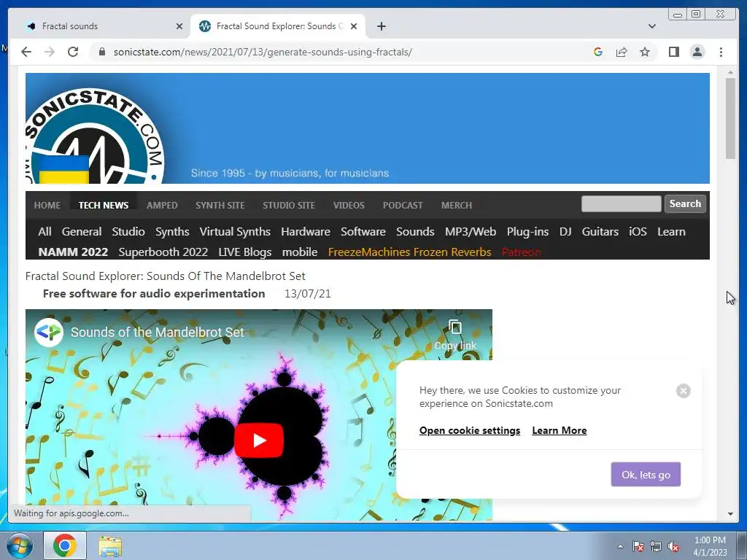Open Chrome three-dot menu

click(x=721, y=52)
